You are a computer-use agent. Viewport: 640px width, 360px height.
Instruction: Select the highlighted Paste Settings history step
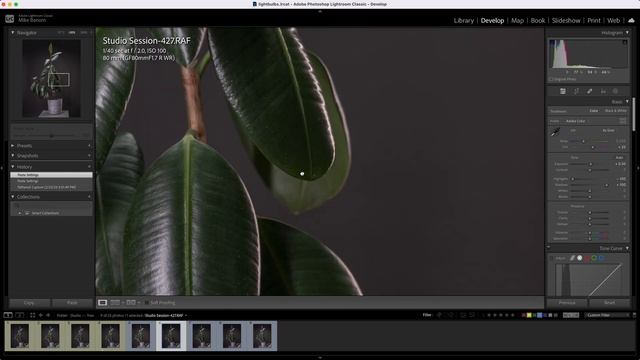click(x=51, y=175)
